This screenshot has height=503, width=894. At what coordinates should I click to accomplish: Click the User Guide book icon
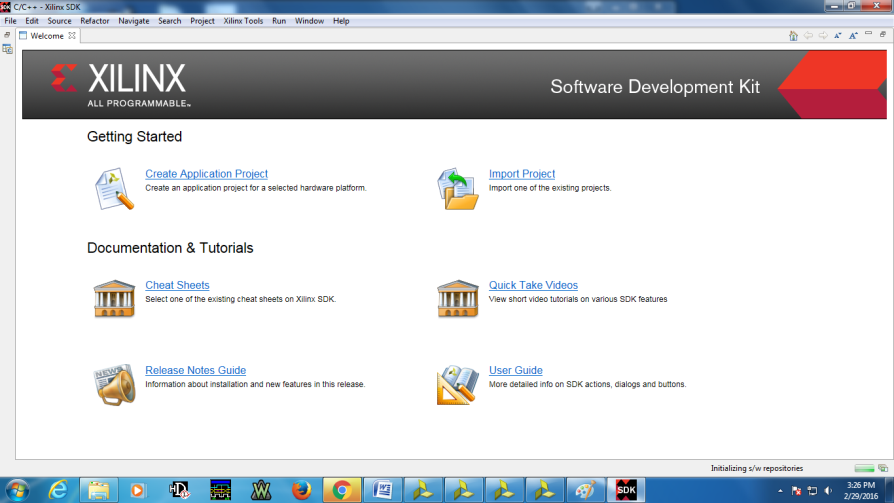(458, 385)
